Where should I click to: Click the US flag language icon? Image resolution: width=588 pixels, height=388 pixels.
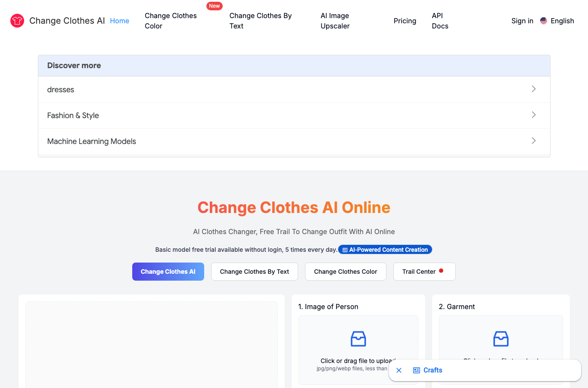(x=544, y=21)
